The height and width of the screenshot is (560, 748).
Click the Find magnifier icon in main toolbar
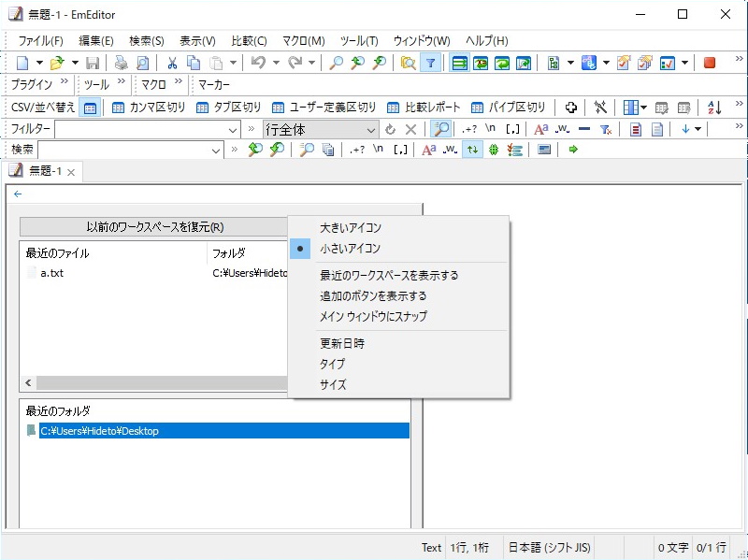(x=337, y=63)
